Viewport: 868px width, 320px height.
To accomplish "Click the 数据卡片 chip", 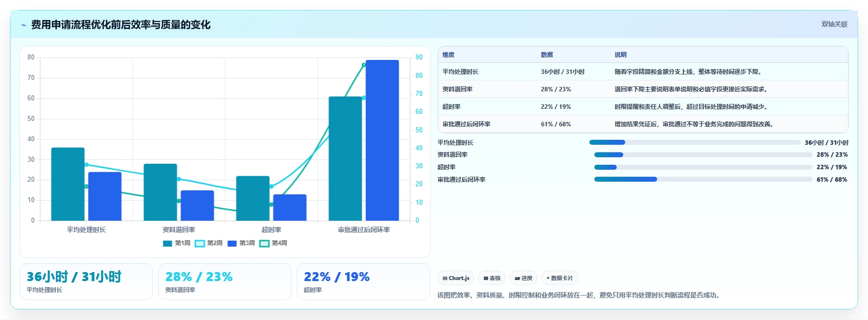I will pyautogui.click(x=560, y=278).
